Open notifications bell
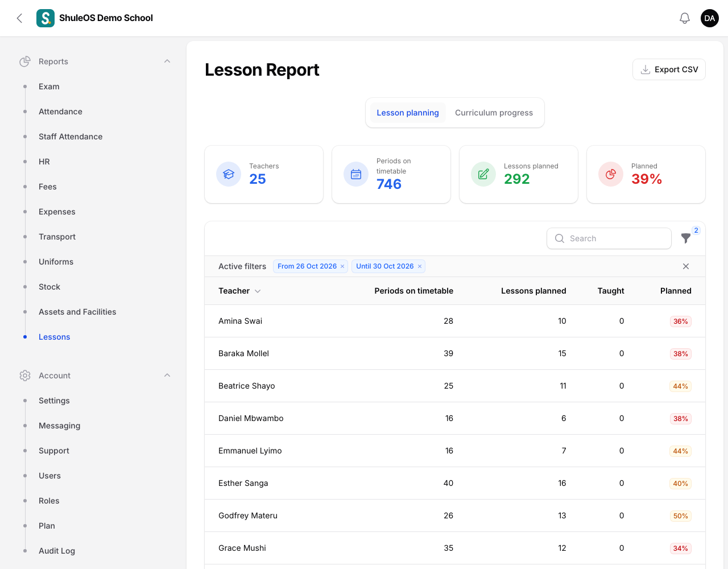The height and width of the screenshot is (569, 728). [685, 18]
